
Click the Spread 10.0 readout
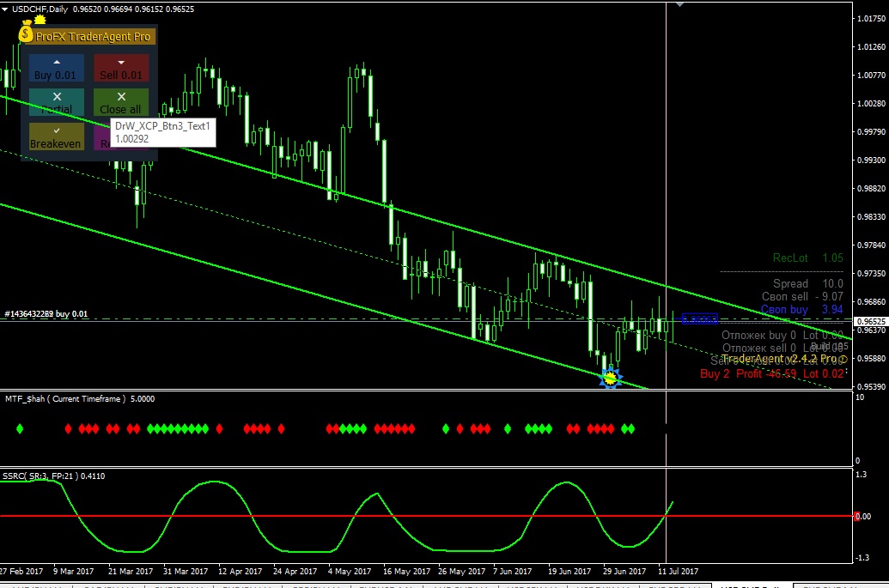click(808, 284)
